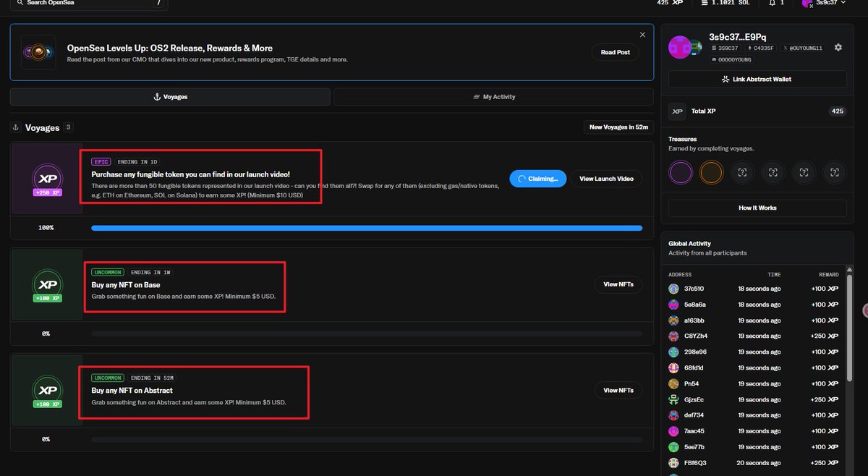Click the epic voyage 100% progress bar
The height and width of the screenshot is (476, 868).
tap(367, 228)
